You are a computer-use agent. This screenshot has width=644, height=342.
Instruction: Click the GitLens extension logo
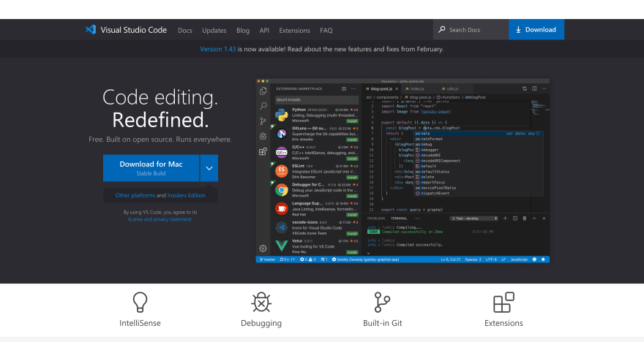point(281,134)
